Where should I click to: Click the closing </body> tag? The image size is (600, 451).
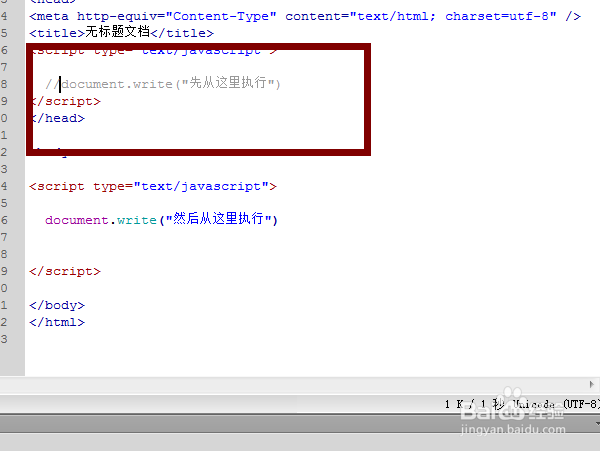point(57,305)
